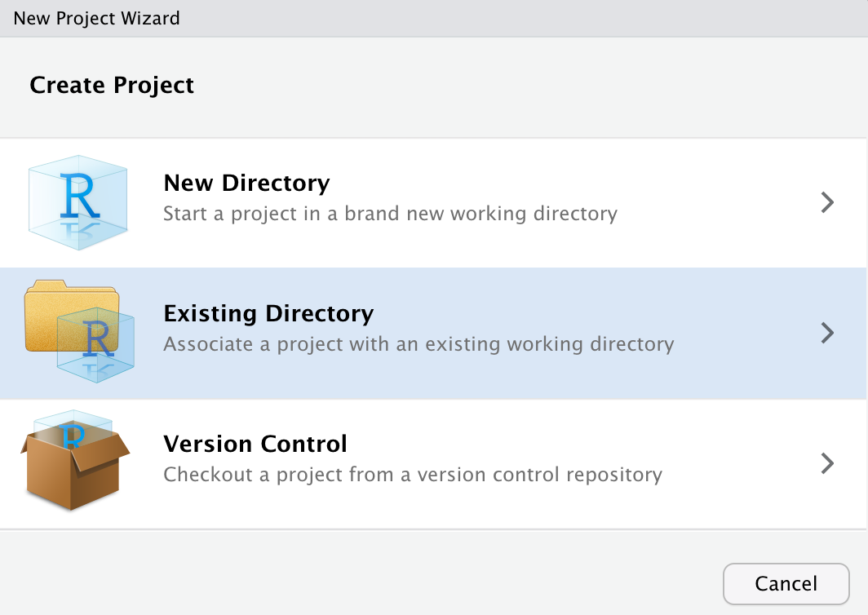The width and height of the screenshot is (868, 615).
Task: Select the New Directory title
Action: (x=246, y=183)
